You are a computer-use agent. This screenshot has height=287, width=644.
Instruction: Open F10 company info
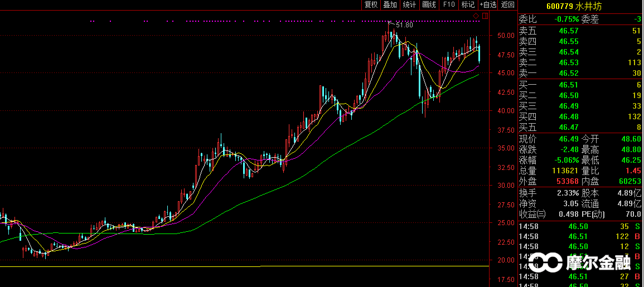(x=448, y=5)
